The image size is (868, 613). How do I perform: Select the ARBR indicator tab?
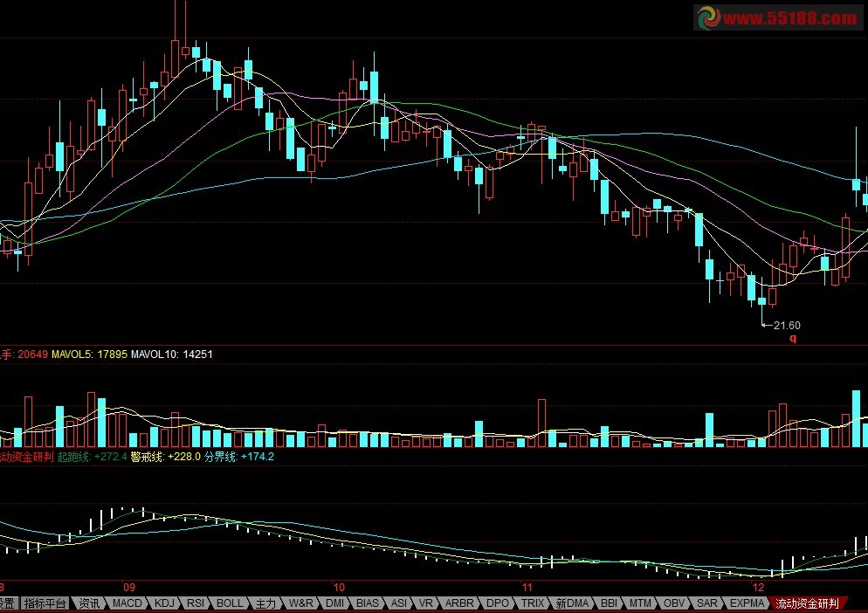tap(459, 603)
